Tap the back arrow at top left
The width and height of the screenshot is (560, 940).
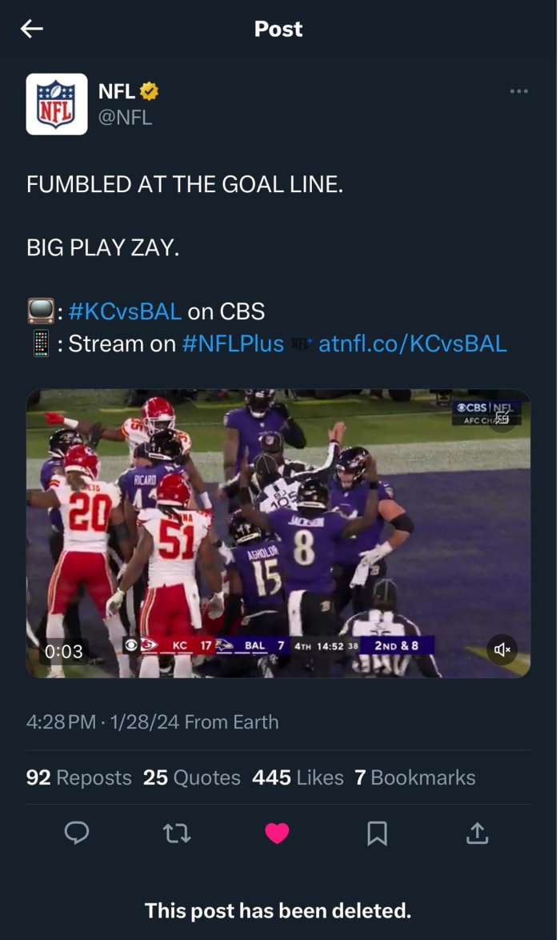[x=31, y=29]
